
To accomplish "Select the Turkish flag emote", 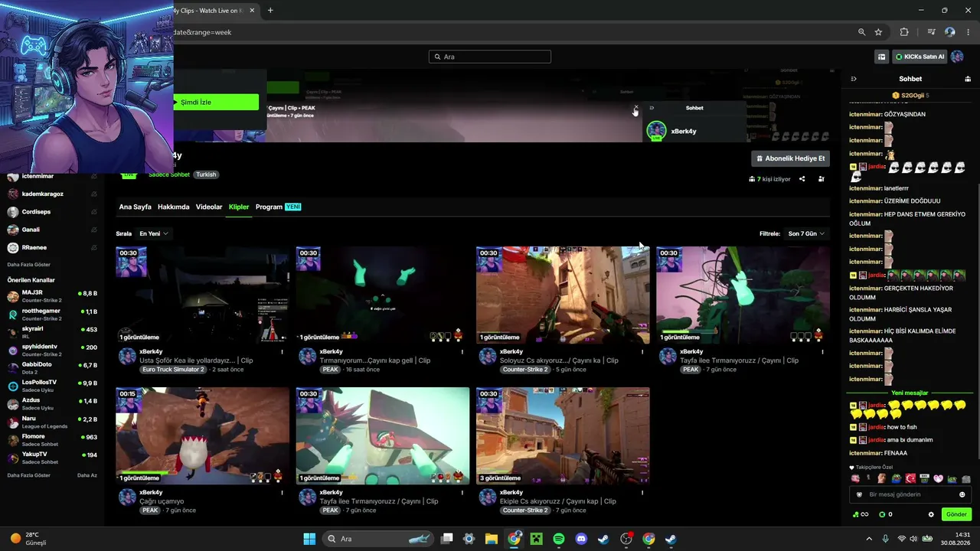I will (x=910, y=478).
